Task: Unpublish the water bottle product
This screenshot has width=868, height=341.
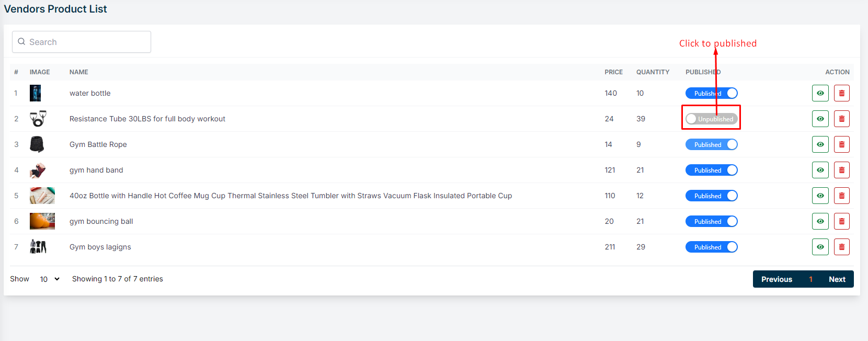Action: [x=711, y=93]
